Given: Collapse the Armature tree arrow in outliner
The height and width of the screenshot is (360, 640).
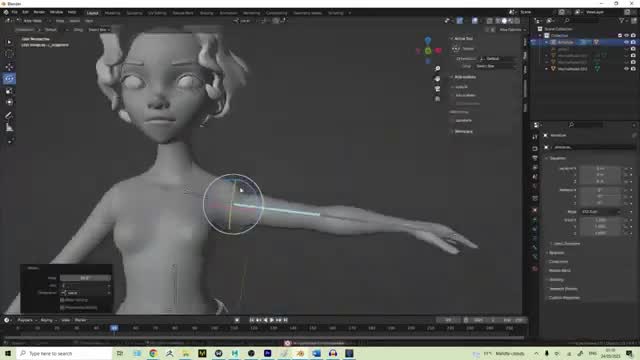Looking at the screenshot, I should pyautogui.click(x=547, y=42).
